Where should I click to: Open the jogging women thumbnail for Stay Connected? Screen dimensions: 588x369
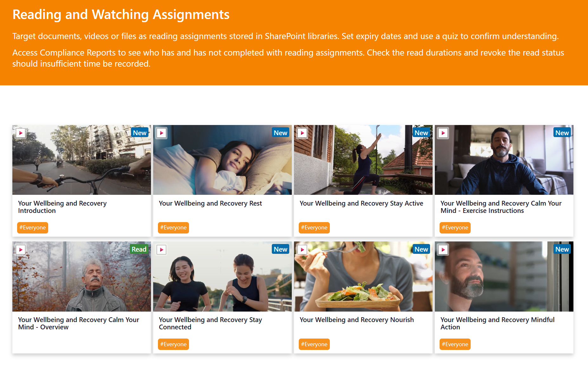(222, 276)
